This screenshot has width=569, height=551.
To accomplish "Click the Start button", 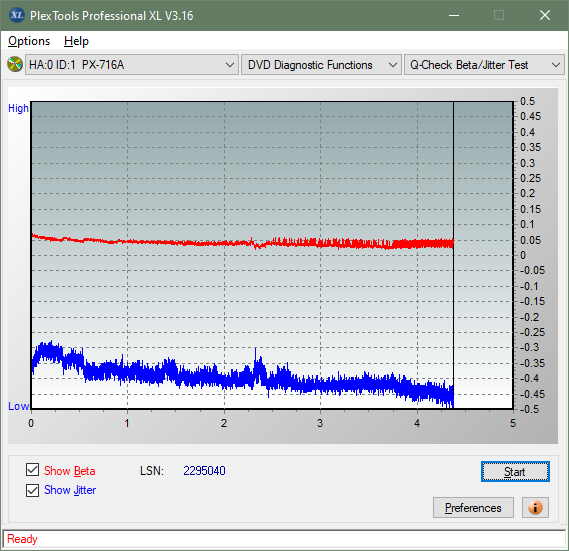I will (515, 472).
